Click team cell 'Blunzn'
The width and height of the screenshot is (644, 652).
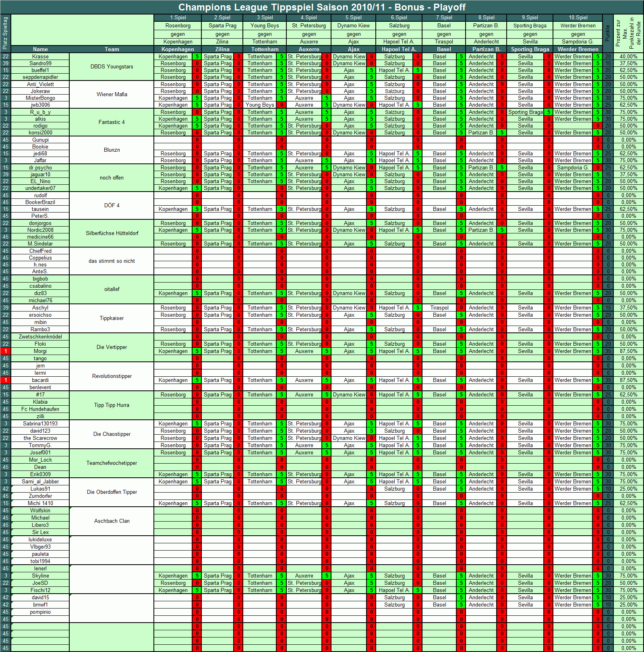click(x=112, y=150)
